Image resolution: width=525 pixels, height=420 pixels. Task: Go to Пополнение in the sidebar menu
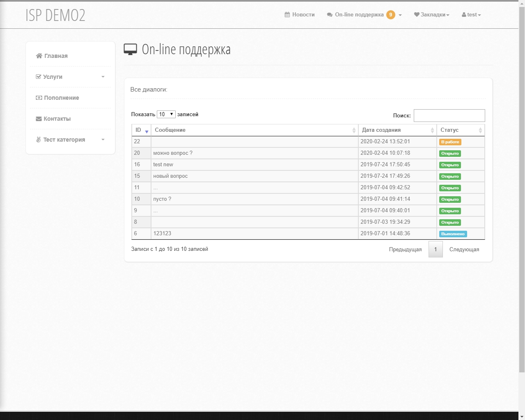tap(61, 98)
